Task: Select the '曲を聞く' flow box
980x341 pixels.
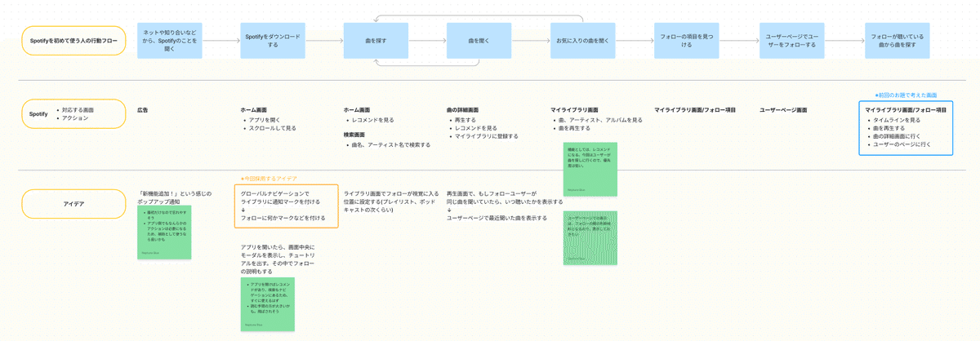Action: 479,40
